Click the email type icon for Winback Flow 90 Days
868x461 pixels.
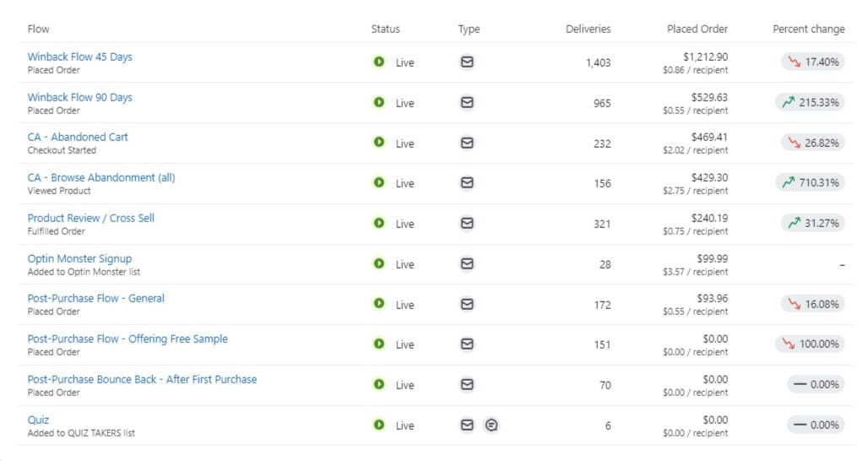click(x=467, y=102)
